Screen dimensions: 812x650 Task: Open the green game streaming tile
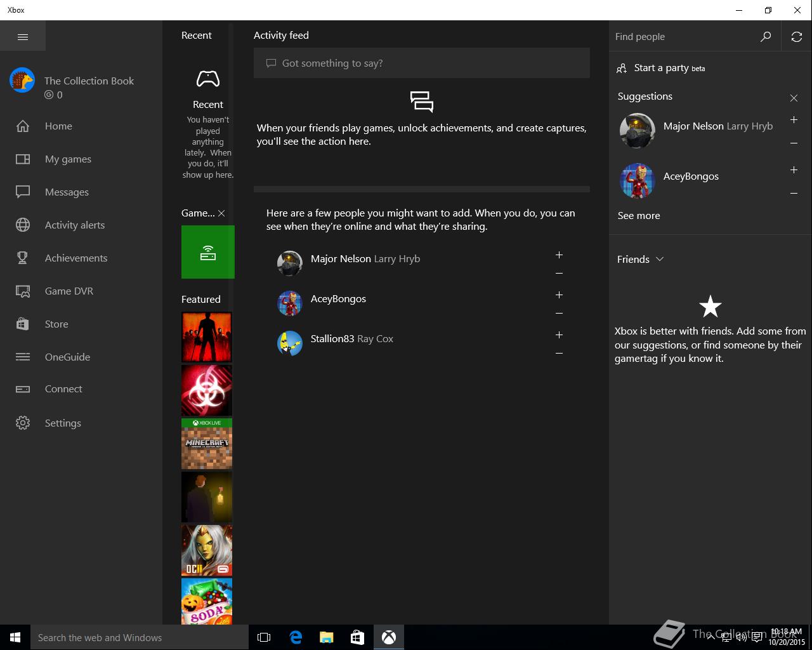tap(208, 252)
